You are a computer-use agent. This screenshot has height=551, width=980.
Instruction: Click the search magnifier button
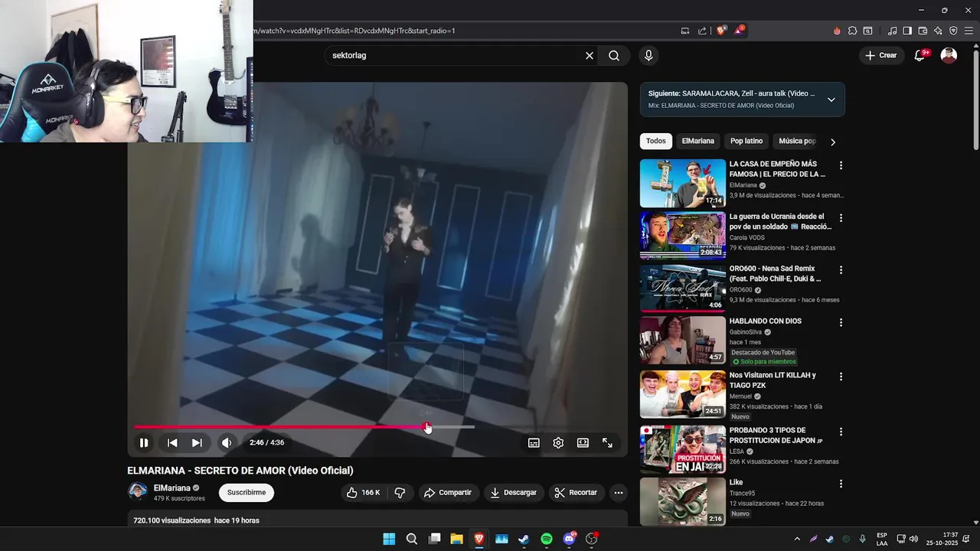click(614, 55)
